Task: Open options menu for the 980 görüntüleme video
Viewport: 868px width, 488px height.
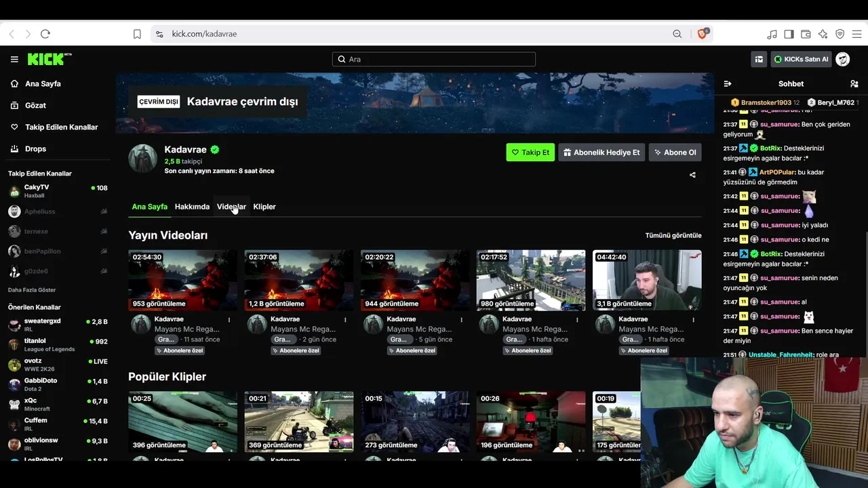Action: pyautogui.click(x=577, y=320)
